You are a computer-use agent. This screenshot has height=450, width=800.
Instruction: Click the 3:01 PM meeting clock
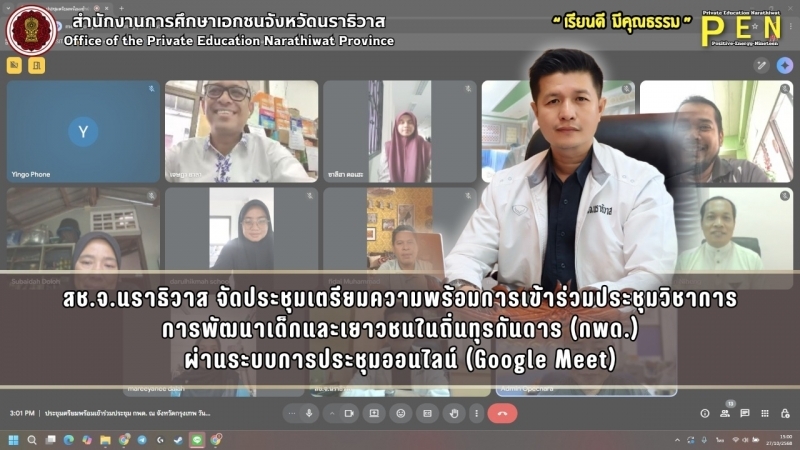[22, 413]
